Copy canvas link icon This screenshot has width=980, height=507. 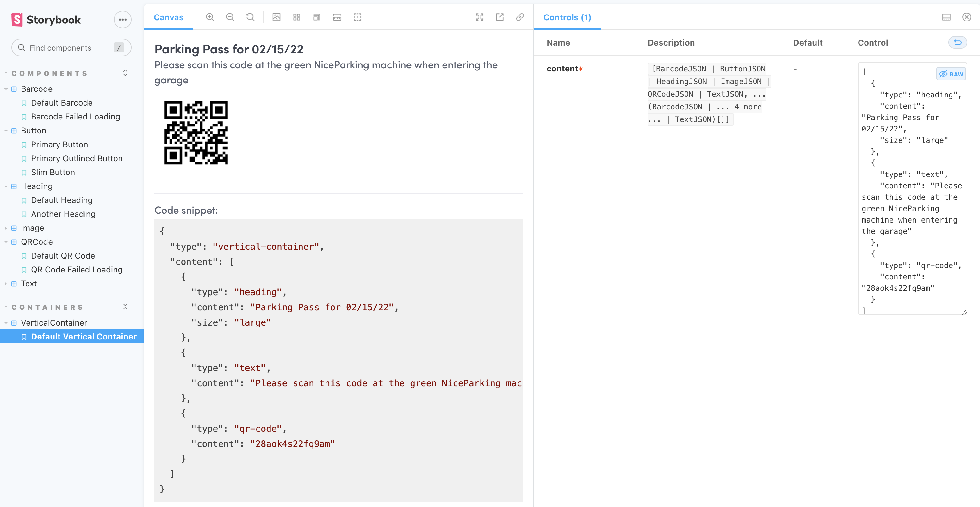click(520, 17)
